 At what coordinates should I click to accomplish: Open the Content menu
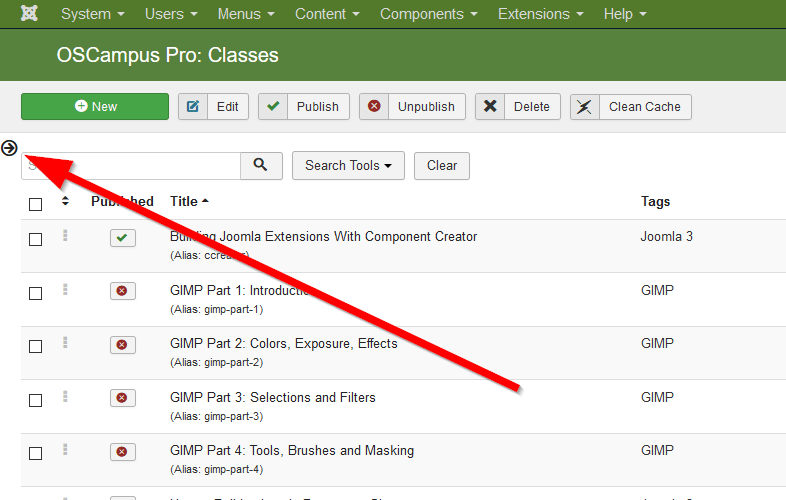coord(327,14)
